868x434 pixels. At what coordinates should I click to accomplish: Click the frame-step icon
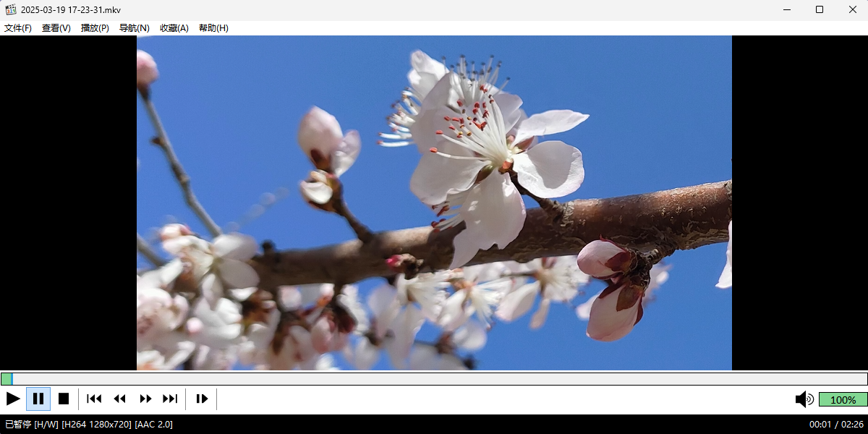click(202, 399)
